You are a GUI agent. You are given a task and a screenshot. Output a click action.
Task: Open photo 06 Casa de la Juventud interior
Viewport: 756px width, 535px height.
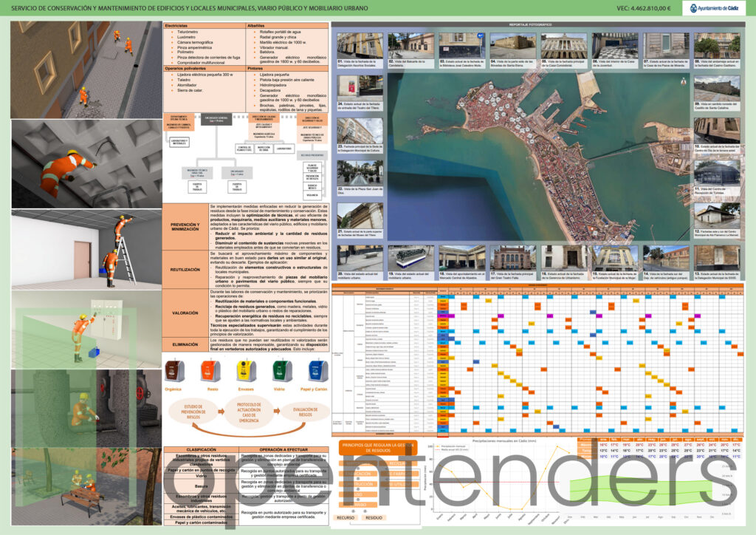tap(615, 46)
